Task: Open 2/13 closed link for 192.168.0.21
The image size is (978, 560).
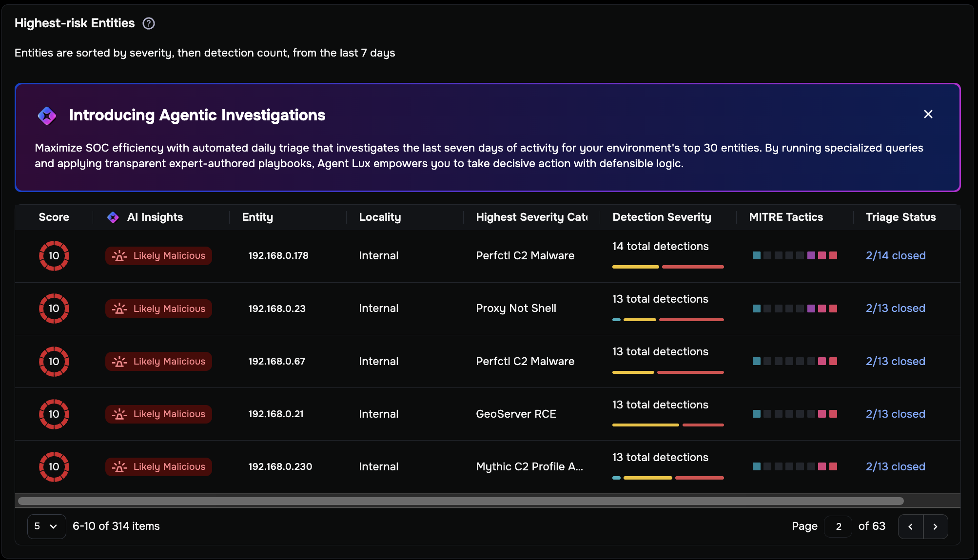Action: (896, 414)
